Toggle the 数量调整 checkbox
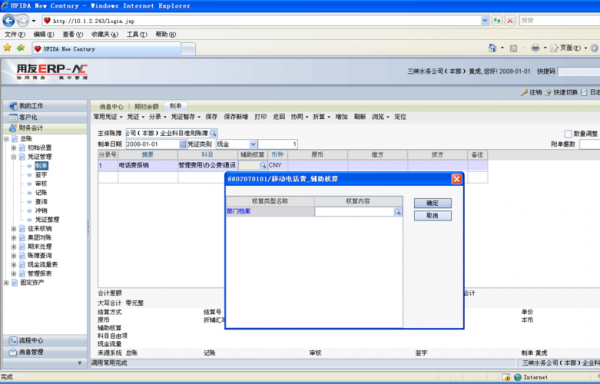Screen dimensions: 600x384 (x=568, y=134)
